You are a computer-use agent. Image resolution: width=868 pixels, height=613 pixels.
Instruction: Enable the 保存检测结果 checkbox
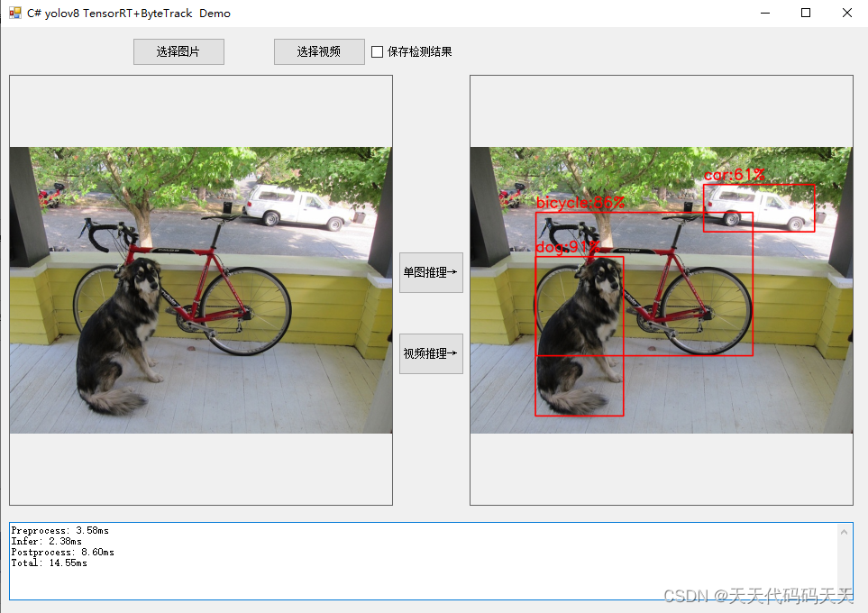(377, 51)
